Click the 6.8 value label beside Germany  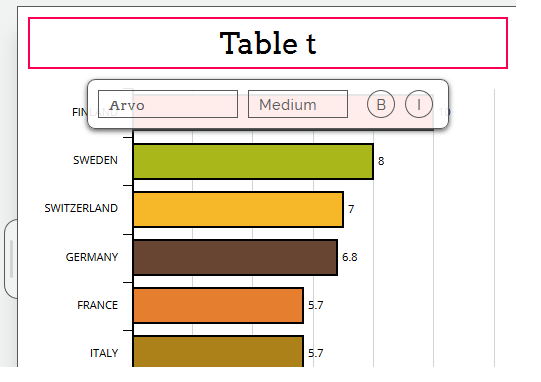[x=350, y=257]
